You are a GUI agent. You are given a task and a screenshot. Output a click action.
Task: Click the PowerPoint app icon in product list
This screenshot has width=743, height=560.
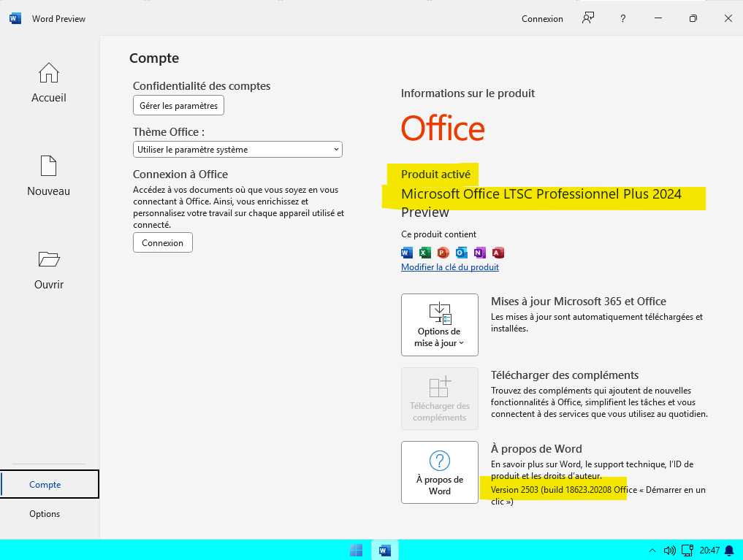[443, 253]
